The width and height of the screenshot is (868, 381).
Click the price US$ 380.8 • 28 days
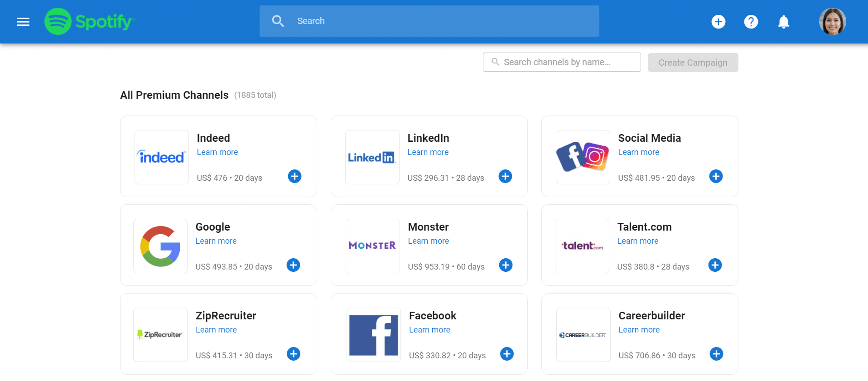[653, 267]
